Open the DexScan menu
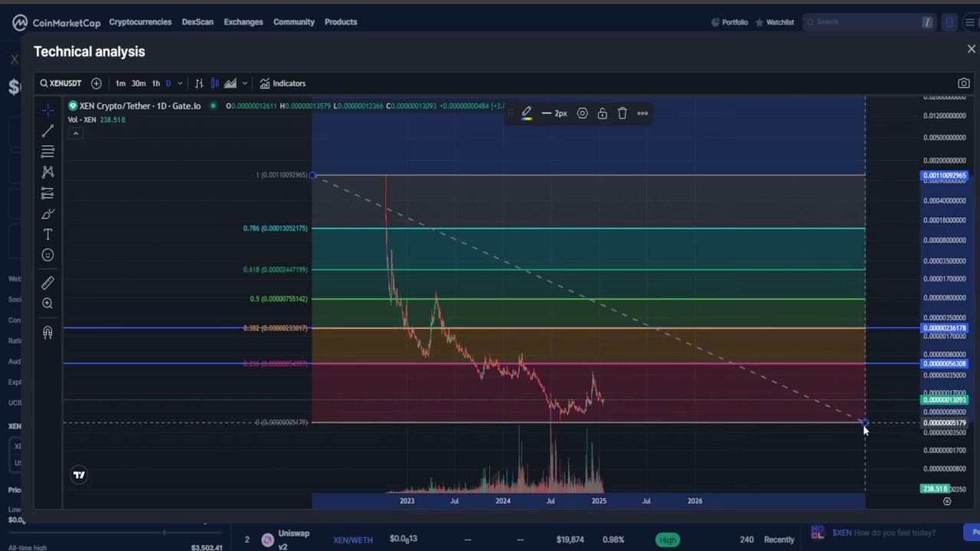The width and height of the screenshot is (980, 551). [x=198, y=22]
